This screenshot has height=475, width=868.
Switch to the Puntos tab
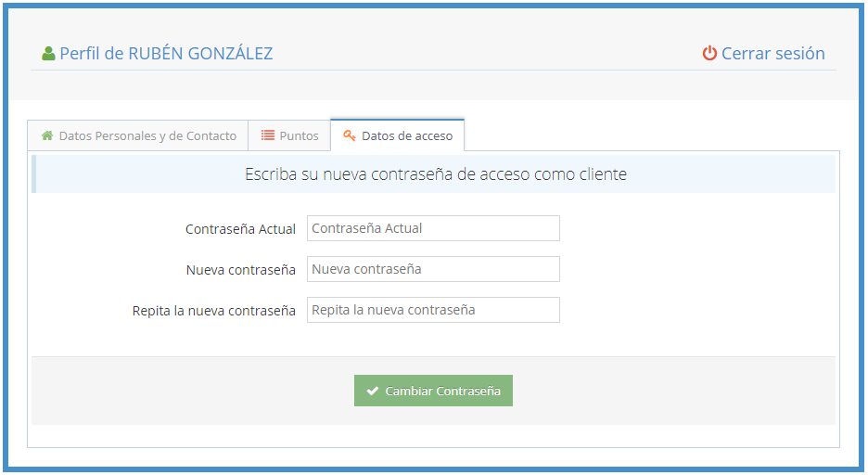[x=299, y=135]
